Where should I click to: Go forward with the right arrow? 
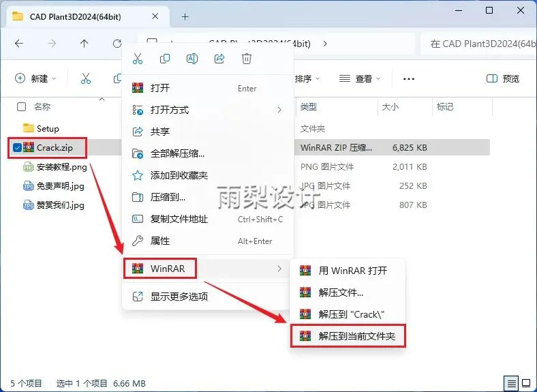(52, 44)
